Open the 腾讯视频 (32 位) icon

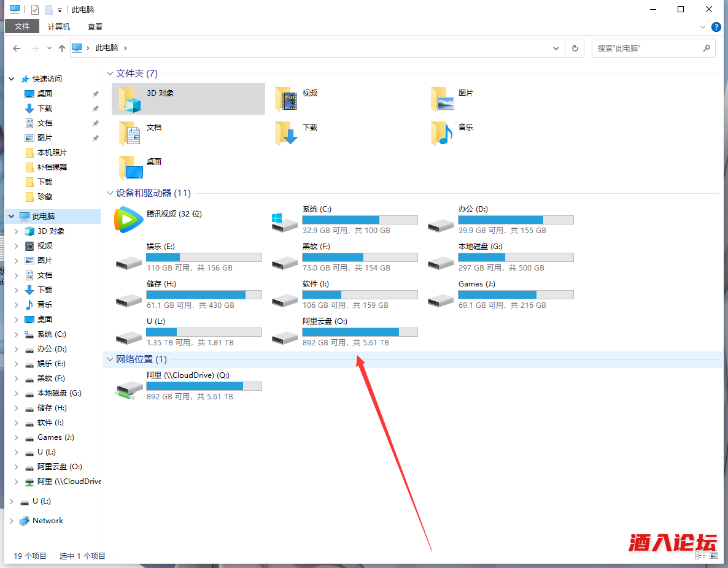tap(128, 220)
